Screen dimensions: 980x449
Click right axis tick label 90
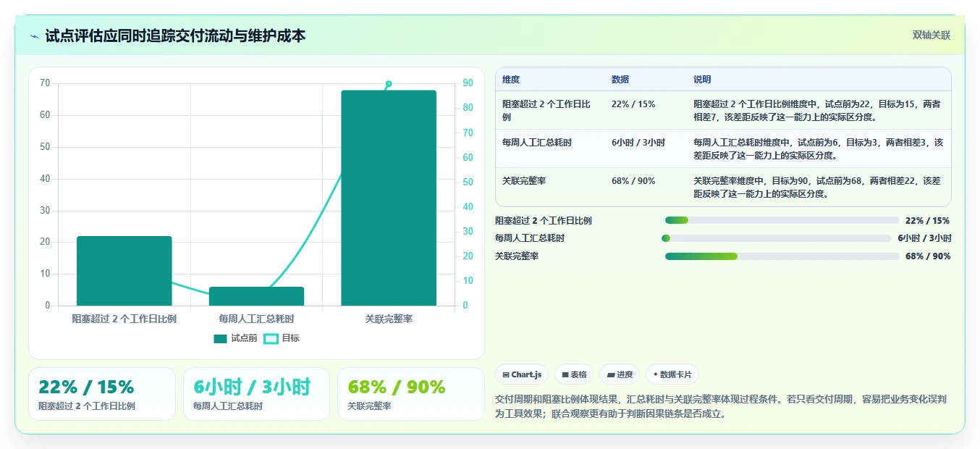[x=468, y=83]
